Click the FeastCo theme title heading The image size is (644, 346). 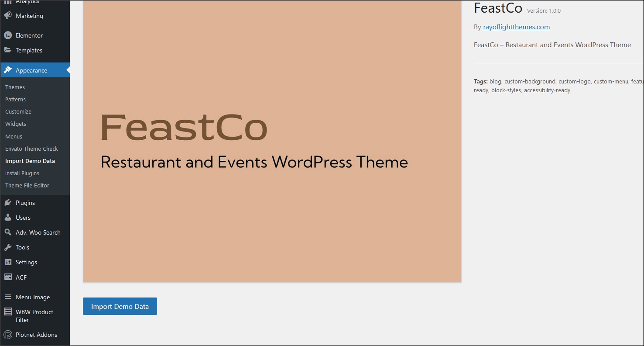498,8
